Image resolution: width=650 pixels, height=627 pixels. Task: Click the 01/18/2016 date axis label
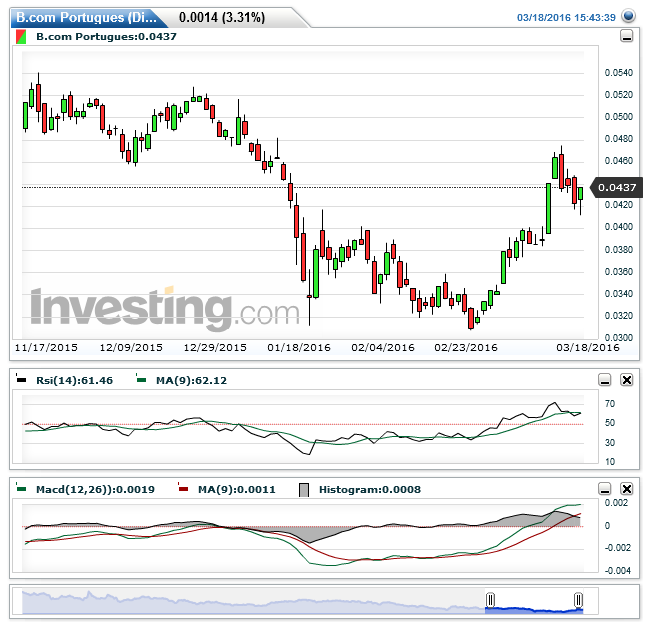299,347
